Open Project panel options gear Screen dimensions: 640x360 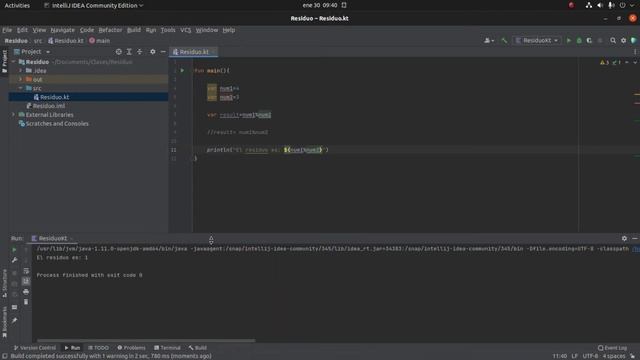[153, 52]
